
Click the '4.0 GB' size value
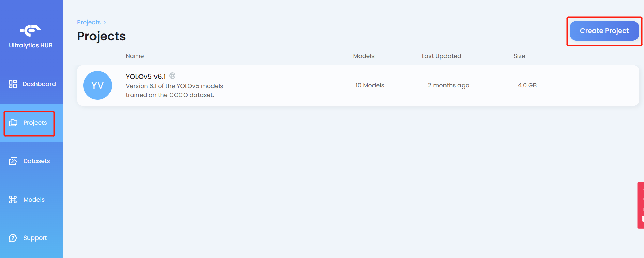[x=527, y=85]
